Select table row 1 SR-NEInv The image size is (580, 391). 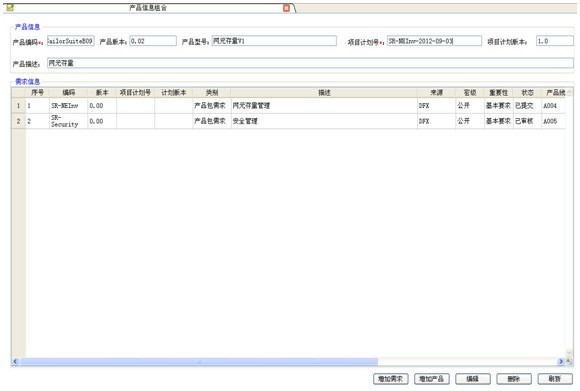[x=289, y=106]
